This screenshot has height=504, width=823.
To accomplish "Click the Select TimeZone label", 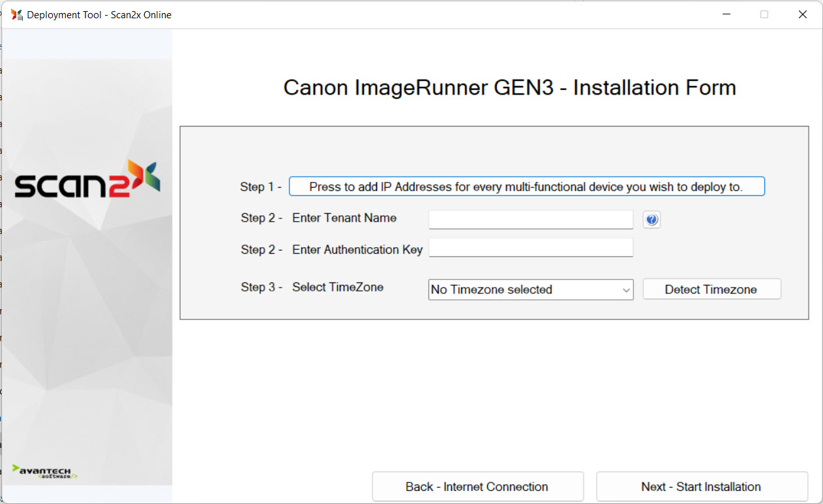I will click(338, 287).
